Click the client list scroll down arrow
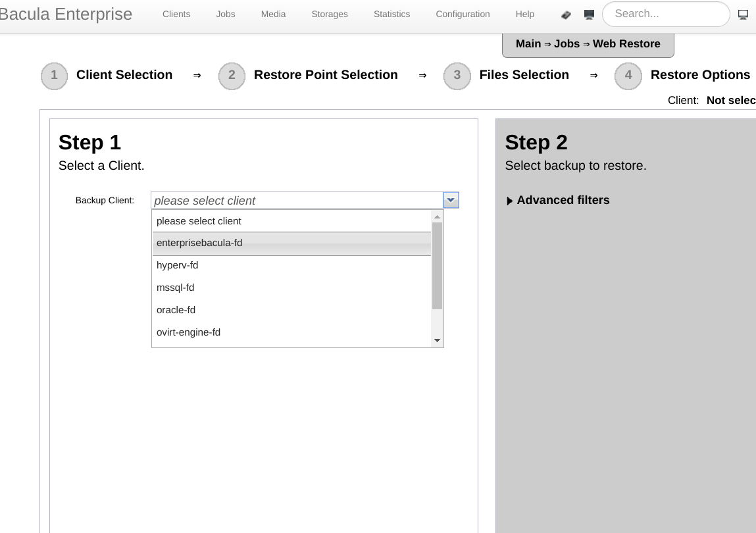 [438, 341]
